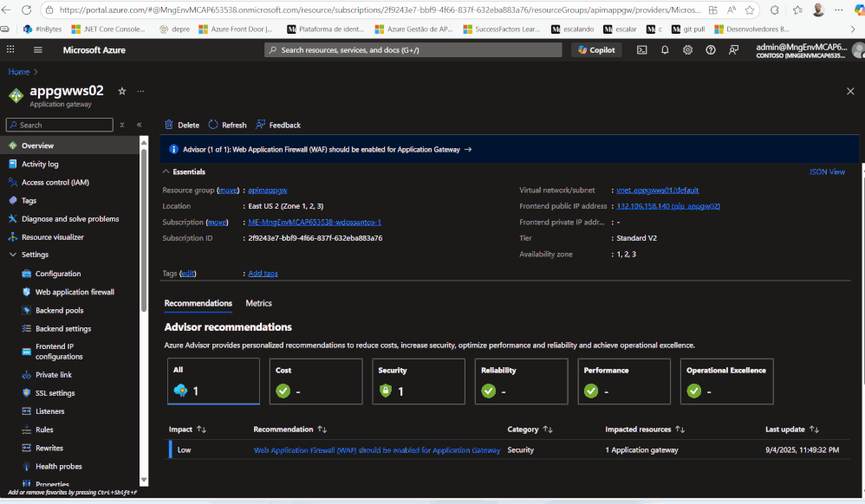Screen dimensions: 865x504
Task: Favorite appgwws02 with the star icon
Action: click(122, 91)
